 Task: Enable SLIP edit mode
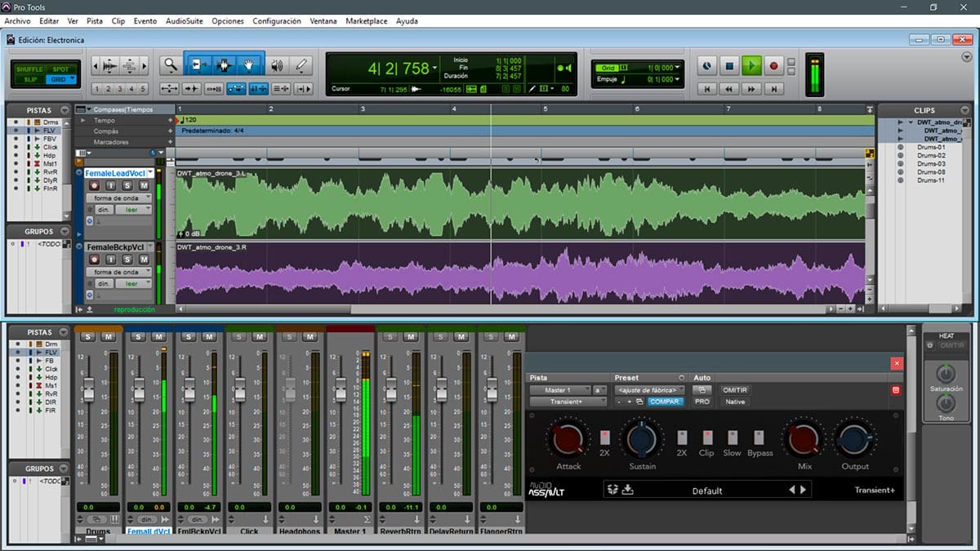coord(30,79)
